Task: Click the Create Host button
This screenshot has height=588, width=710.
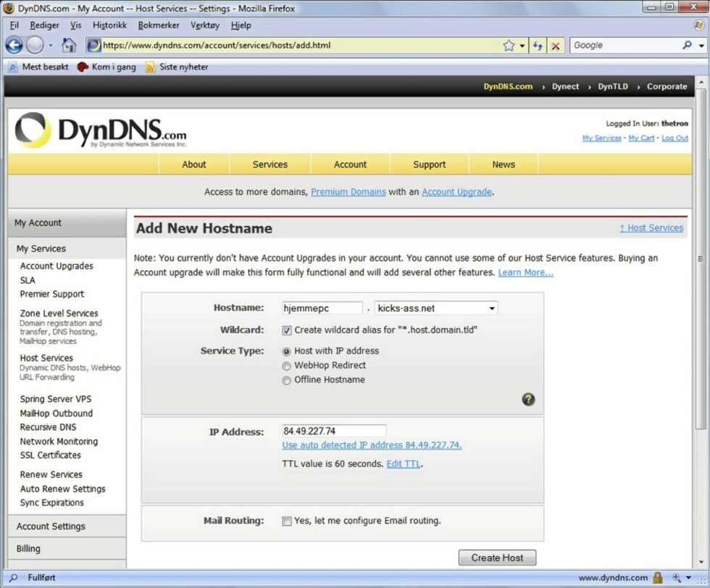Action: click(497, 558)
